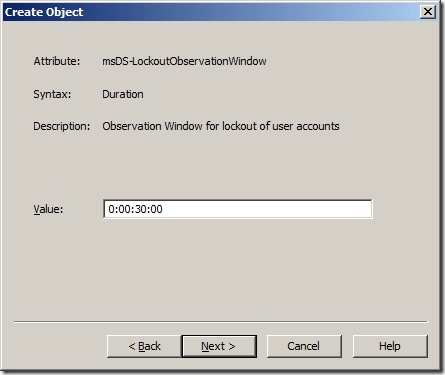This screenshot has height=375, width=445.
Task: Click the Syntax: label
Action: click(x=52, y=94)
